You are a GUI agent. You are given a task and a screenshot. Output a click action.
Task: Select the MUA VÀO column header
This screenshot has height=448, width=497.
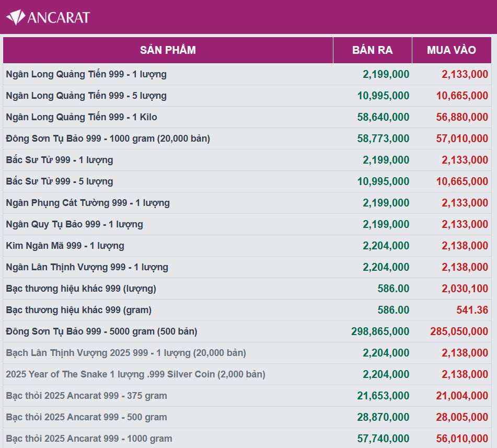(x=452, y=50)
